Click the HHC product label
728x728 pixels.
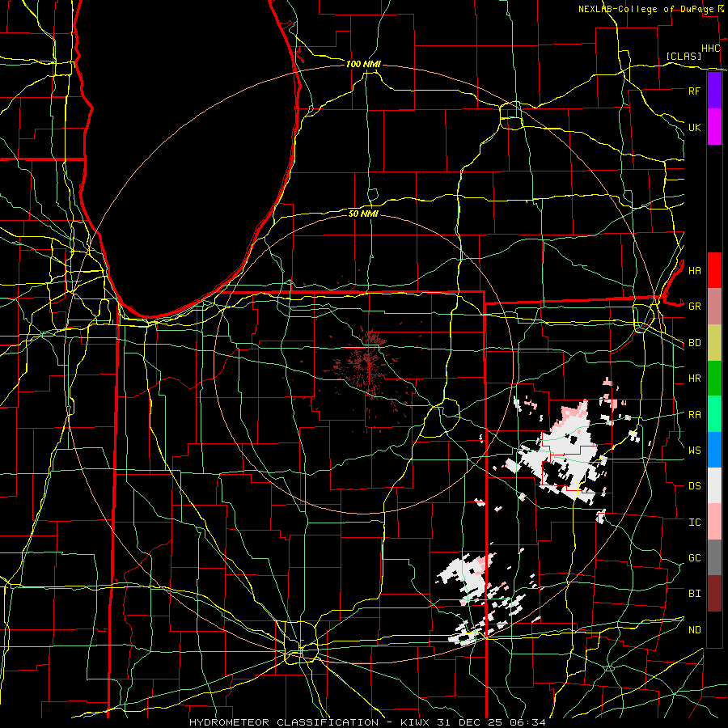click(710, 49)
